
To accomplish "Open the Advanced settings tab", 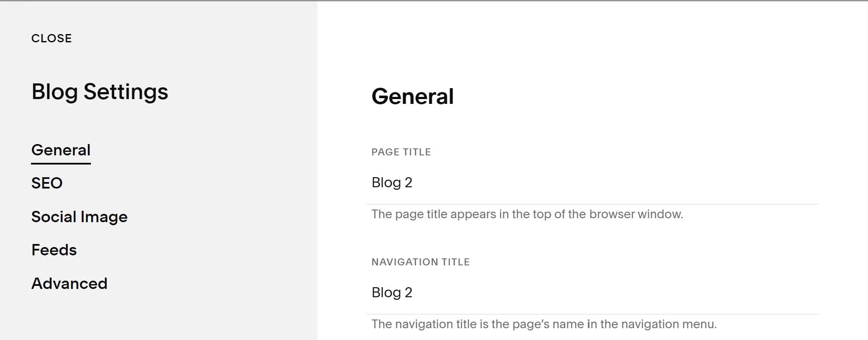I will tap(69, 283).
